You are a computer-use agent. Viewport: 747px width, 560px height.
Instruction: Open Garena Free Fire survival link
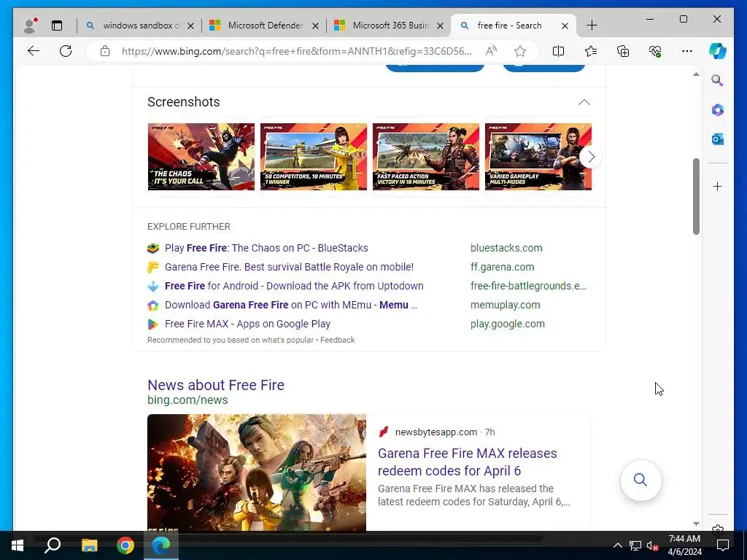coord(289,267)
